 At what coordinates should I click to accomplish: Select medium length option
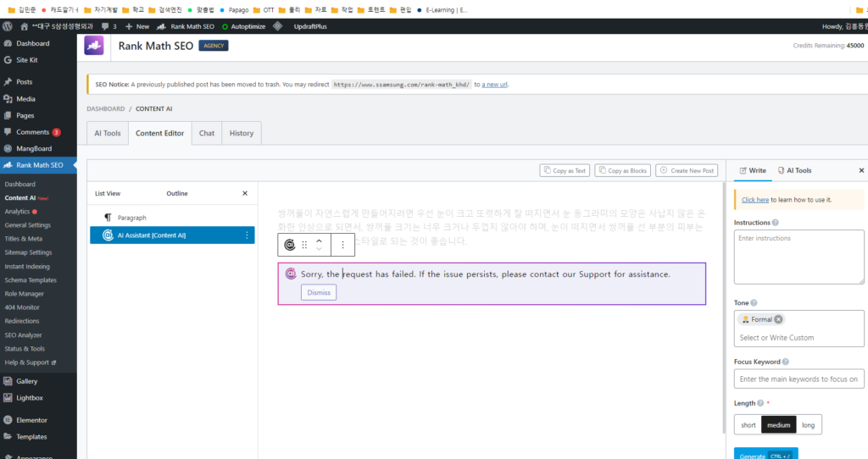click(778, 425)
